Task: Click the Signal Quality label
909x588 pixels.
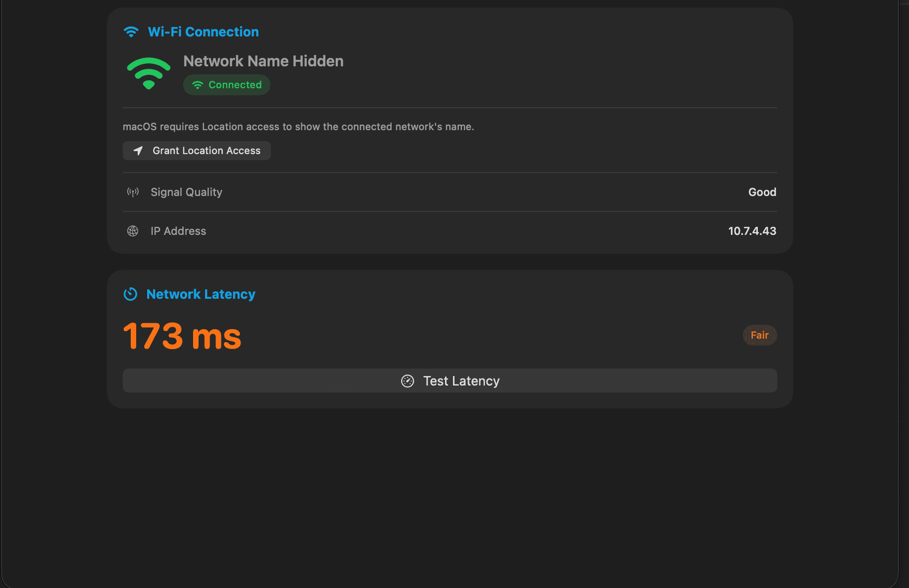Action: click(x=187, y=192)
